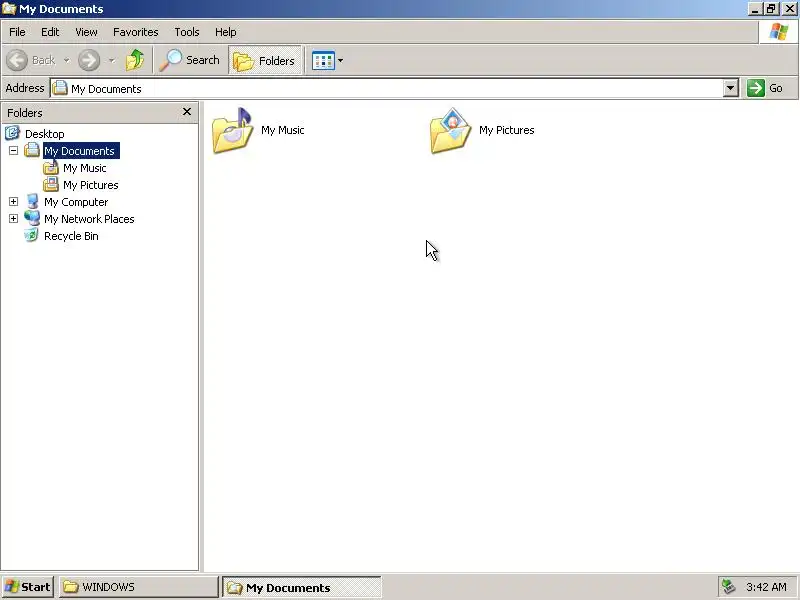The height and width of the screenshot is (600, 800).
Task: Switch to WINDOWS taskbar window
Action: click(138, 587)
